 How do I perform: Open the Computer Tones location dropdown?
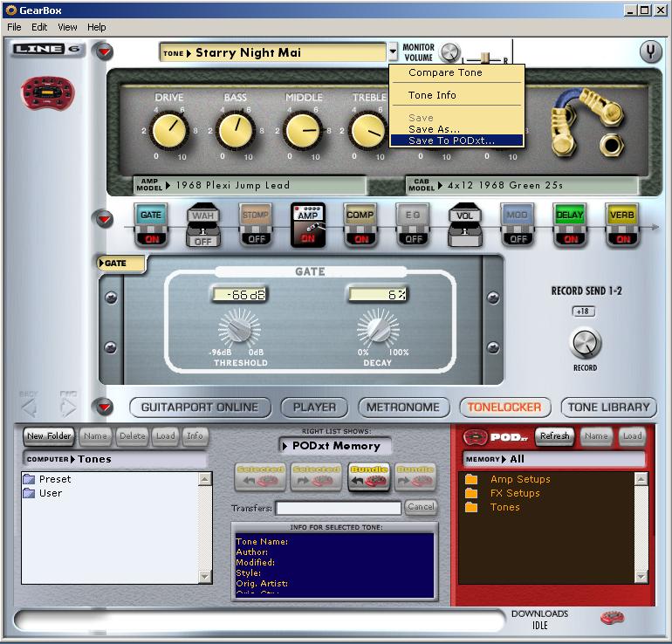click(x=115, y=459)
